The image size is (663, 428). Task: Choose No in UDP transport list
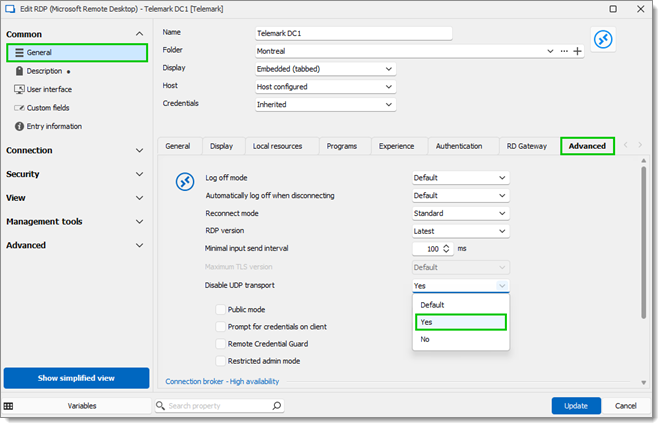click(461, 340)
